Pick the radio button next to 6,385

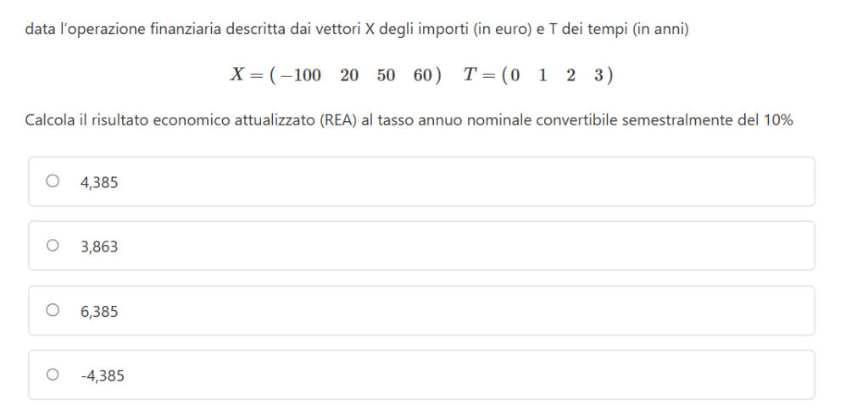coord(53,310)
